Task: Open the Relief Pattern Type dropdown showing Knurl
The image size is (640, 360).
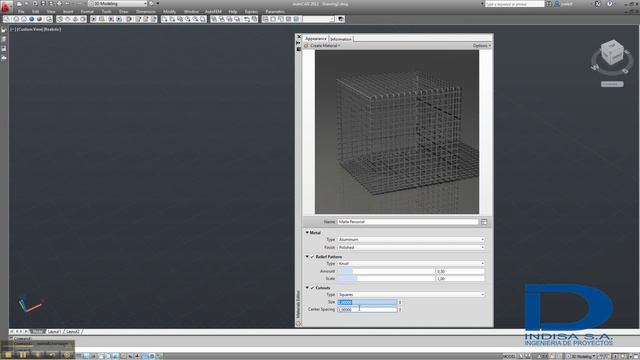Action: click(x=411, y=264)
